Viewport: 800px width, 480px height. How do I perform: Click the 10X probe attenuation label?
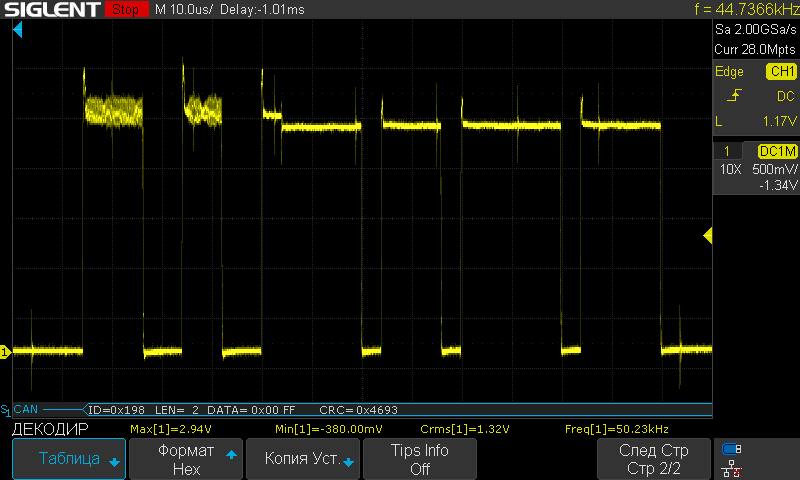pos(730,169)
